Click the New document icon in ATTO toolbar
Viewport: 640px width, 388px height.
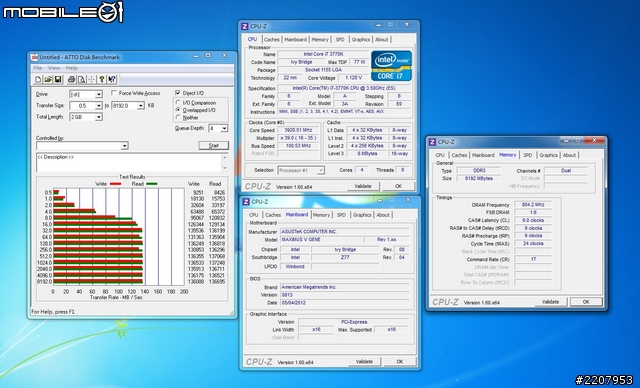[38, 80]
